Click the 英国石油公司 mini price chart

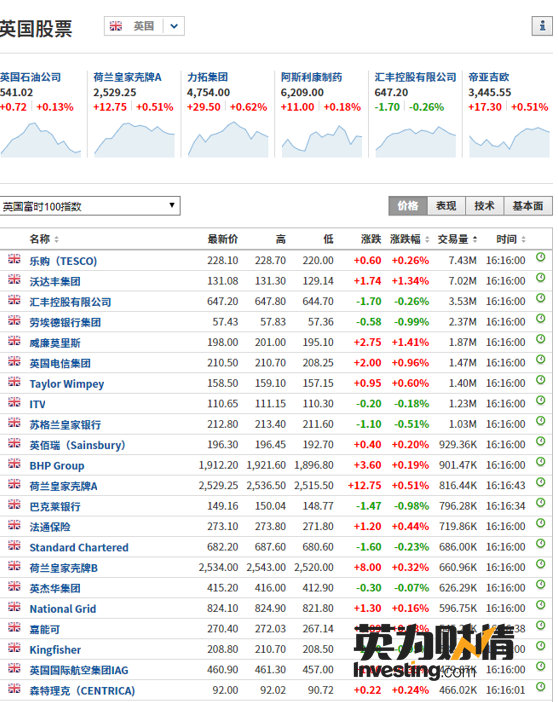point(40,140)
